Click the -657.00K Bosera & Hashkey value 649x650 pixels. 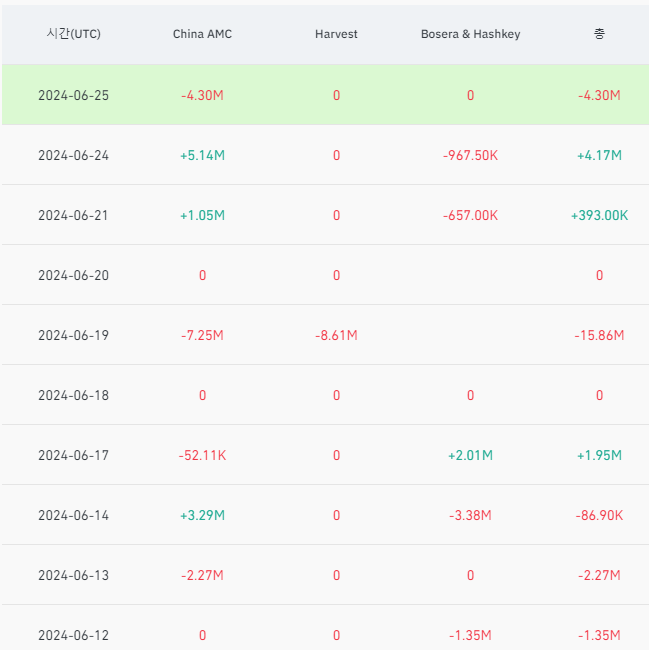tap(470, 216)
